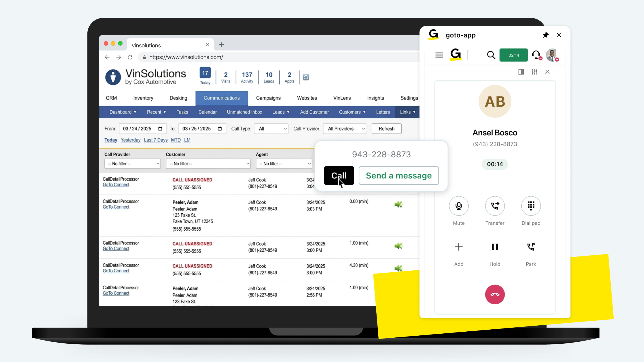644x362 pixels.
Task: Open the Campaigns tab
Action: [268, 98]
